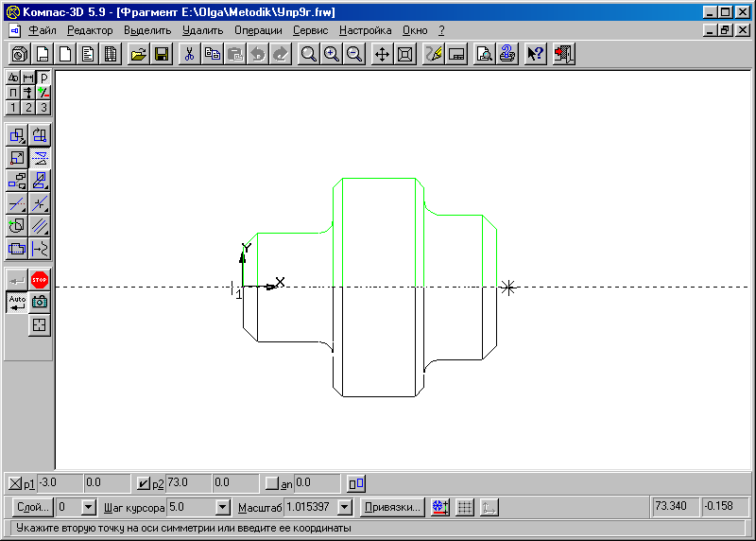Open the print preview icon

click(484, 54)
